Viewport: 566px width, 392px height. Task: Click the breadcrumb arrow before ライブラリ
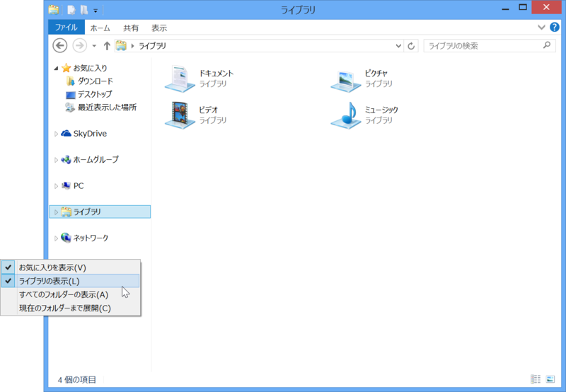click(132, 46)
